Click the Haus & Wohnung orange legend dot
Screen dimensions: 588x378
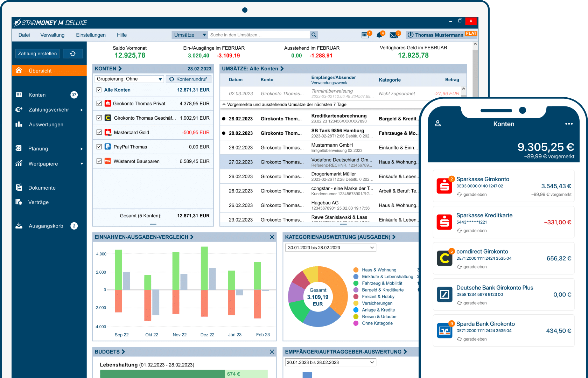point(356,270)
